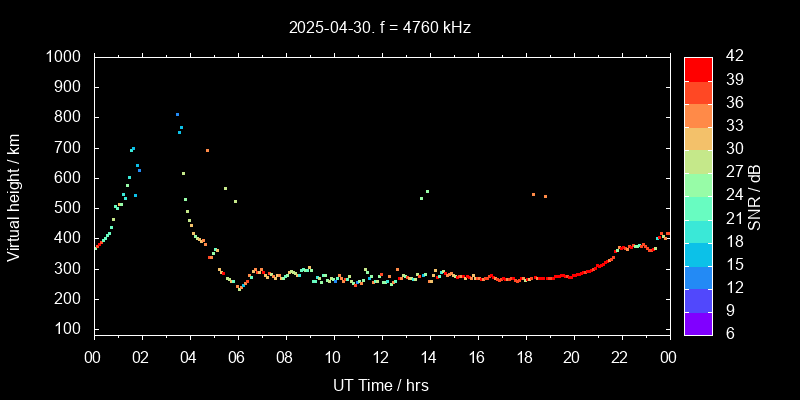Select the "SNR / dB" colorbar label
This screenshot has height=400, width=800.
click(x=755, y=196)
